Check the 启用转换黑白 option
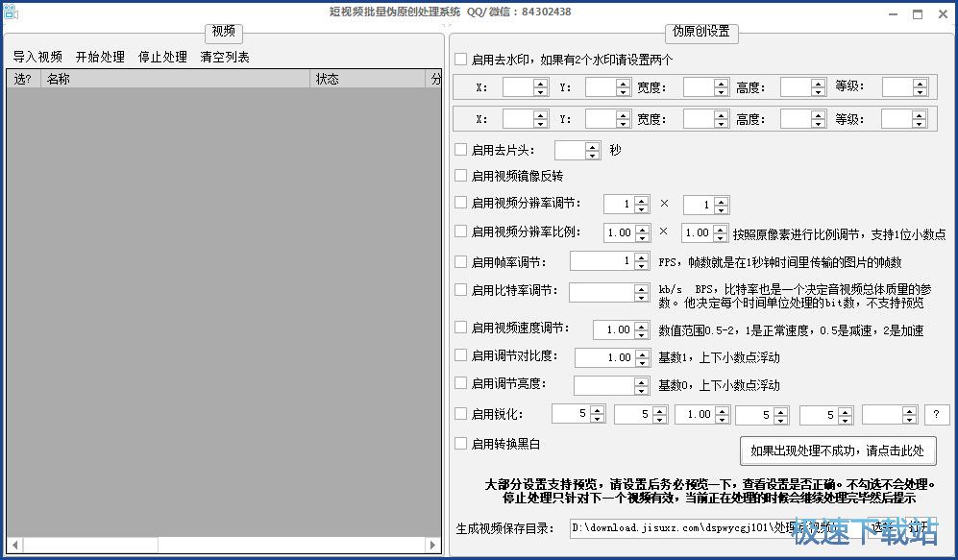The height and width of the screenshot is (560, 958). tap(461, 444)
